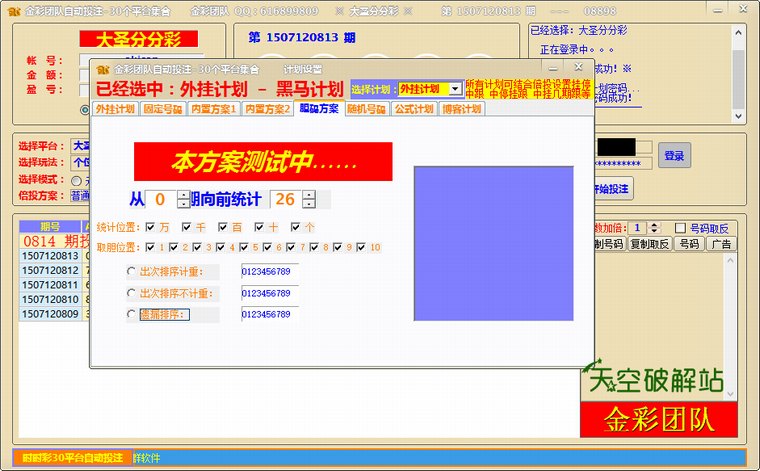Click the blue-purple color panel

pos(494,243)
